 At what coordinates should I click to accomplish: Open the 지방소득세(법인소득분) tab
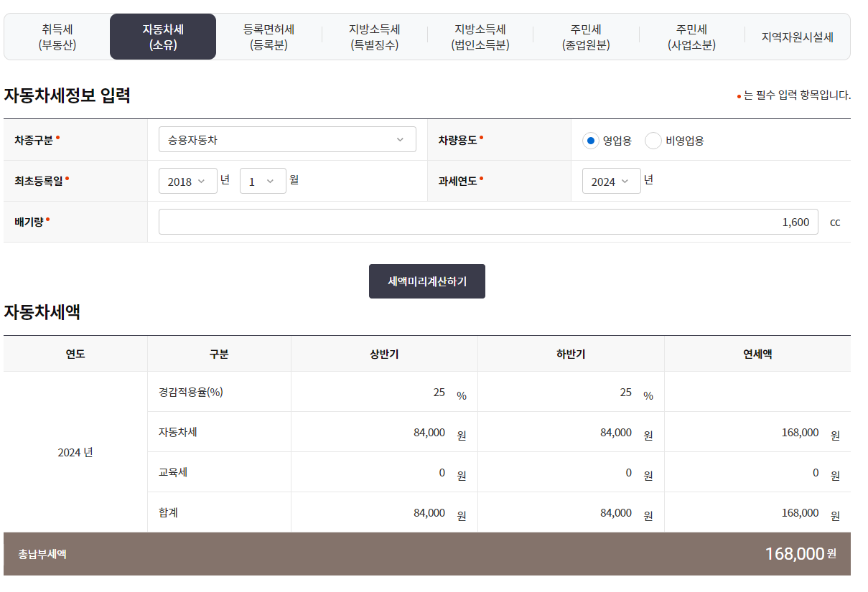coord(480,37)
